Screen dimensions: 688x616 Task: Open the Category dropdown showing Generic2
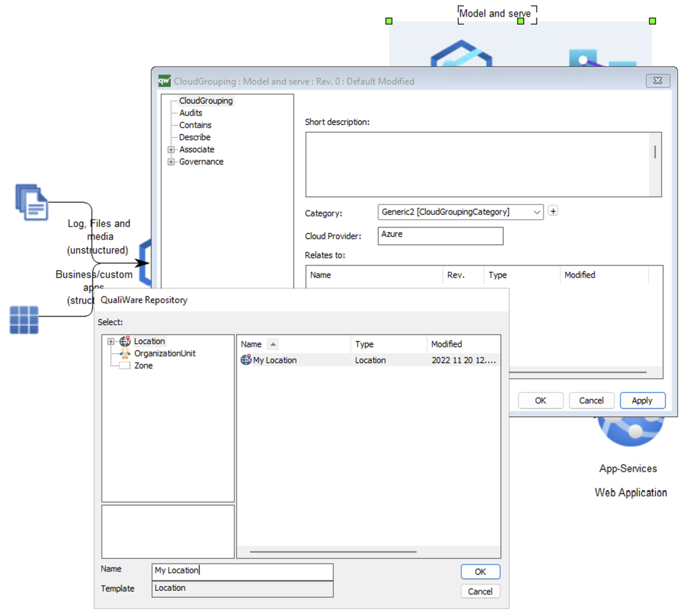[x=537, y=212]
